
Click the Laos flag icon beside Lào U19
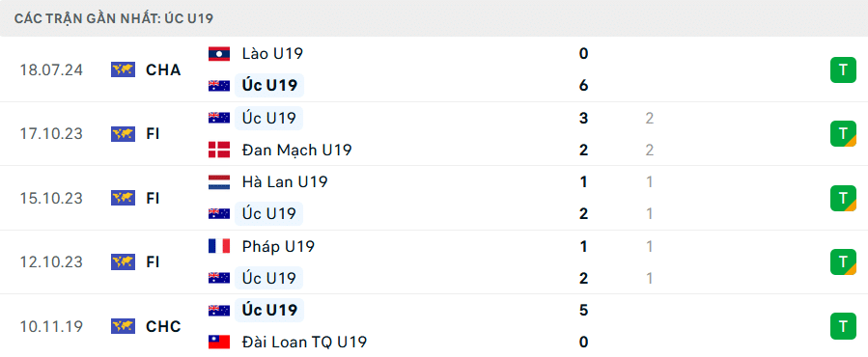point(219,54)
